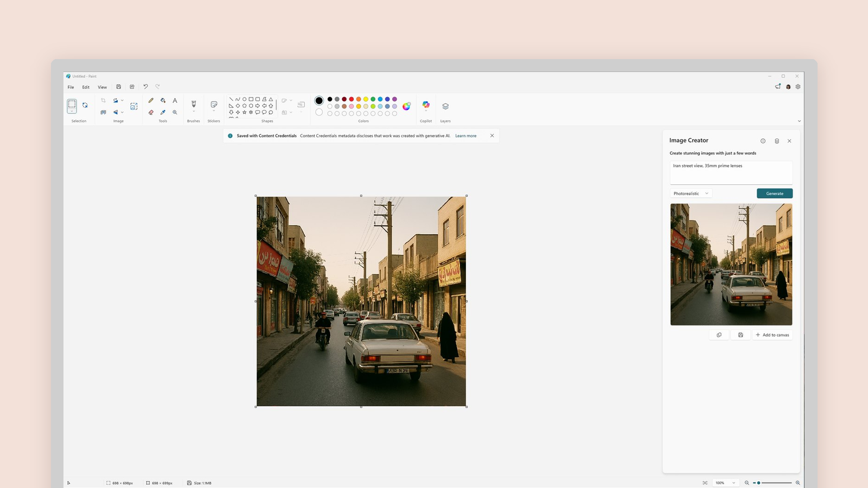Close the Image Creator panel
The height and width of the screenshot is (488, 868).
(x=789, y=141)
